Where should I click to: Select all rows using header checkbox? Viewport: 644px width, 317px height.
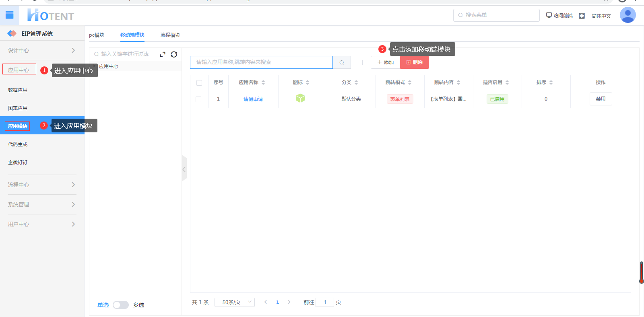click(199, 83)
